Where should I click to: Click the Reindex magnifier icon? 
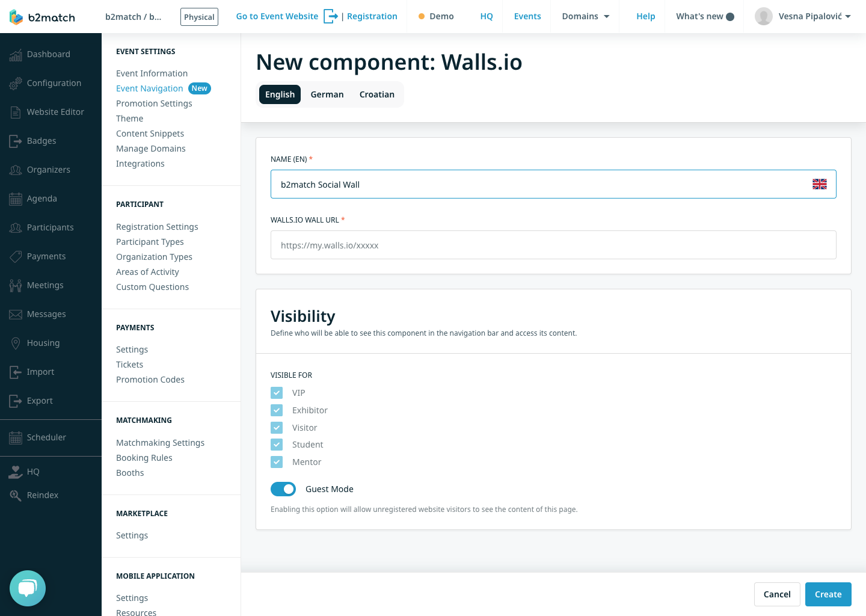tap(16, 496)
